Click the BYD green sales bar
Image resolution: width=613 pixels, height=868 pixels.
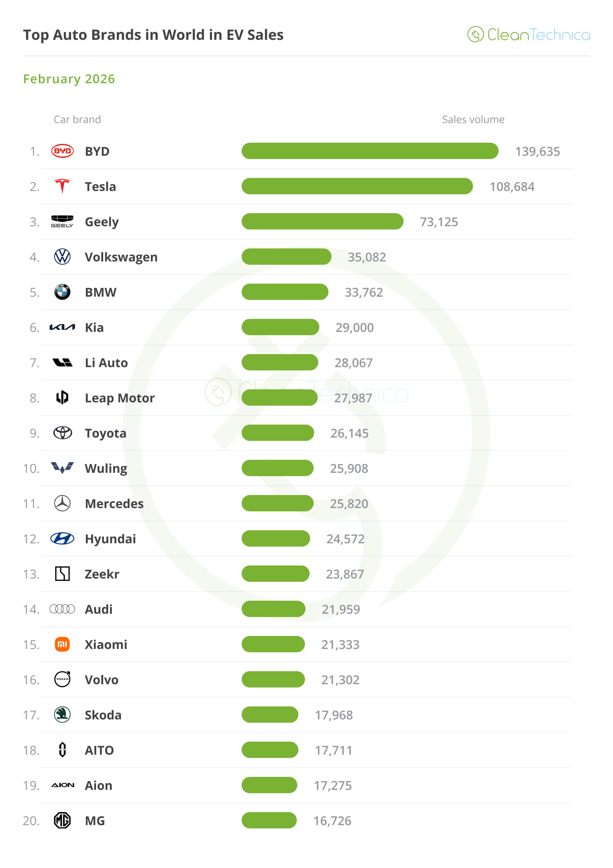[x=370, y=151]
